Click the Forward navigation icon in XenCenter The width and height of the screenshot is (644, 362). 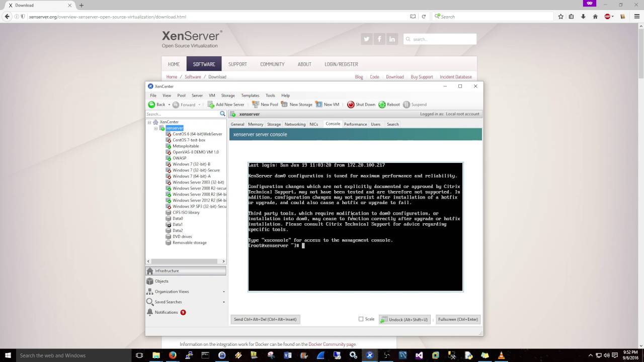(176, 105)
